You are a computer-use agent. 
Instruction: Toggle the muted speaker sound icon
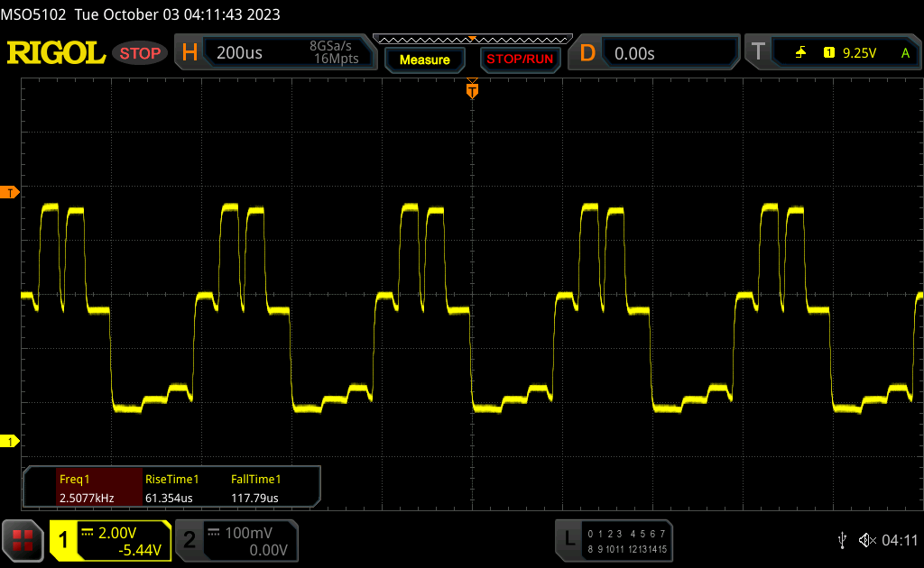[x=867, y=539]
